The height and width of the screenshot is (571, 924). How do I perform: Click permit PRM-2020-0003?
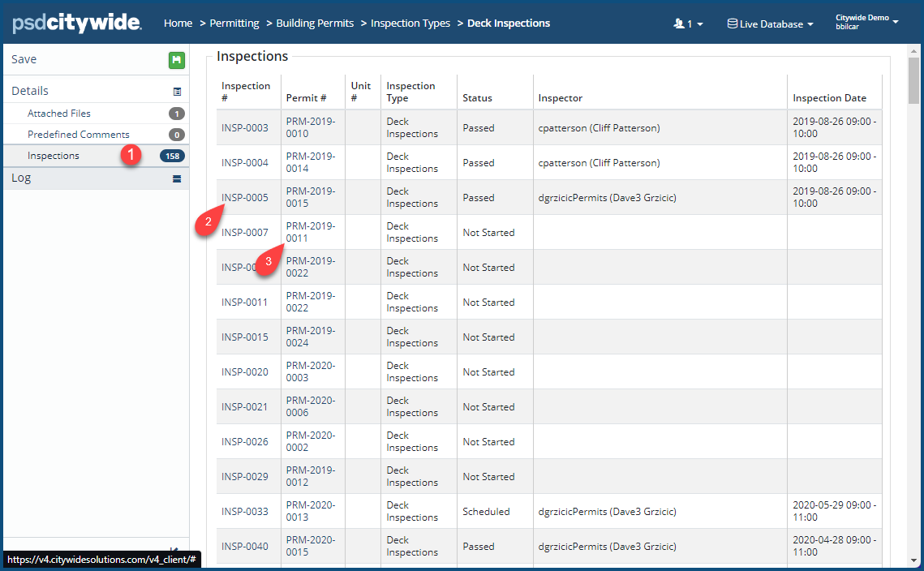[311, 371]
